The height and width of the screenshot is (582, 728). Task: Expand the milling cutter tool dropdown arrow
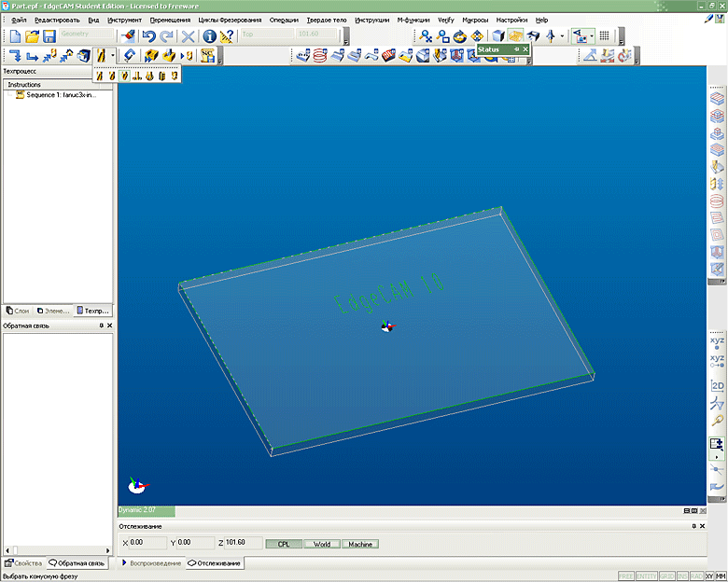click(x=113, y=56)
